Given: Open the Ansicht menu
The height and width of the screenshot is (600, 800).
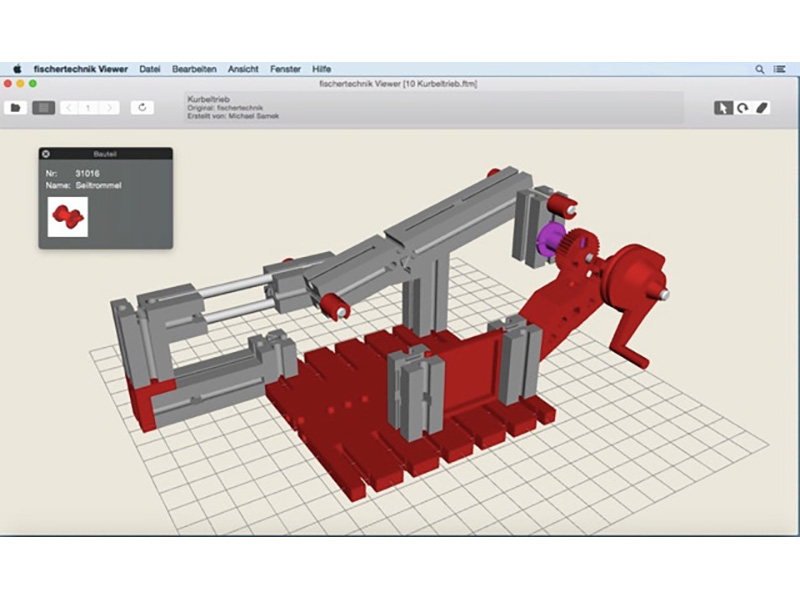Looking at the screenshot, I should (243, 69).
